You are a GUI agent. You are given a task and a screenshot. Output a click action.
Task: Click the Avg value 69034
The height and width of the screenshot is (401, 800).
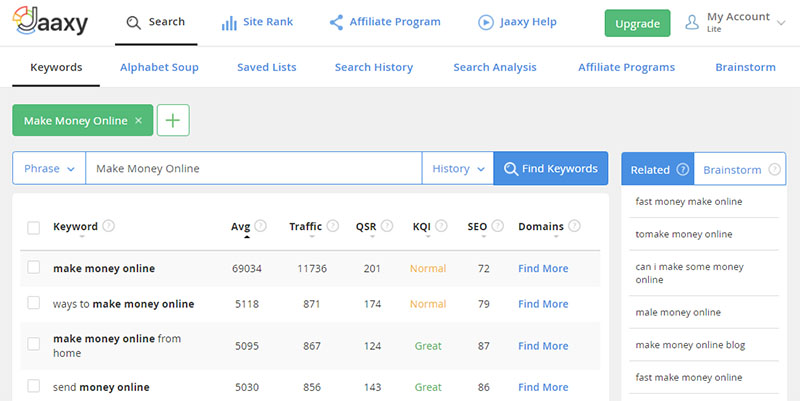pyautogui.click(x=247, y=268)
